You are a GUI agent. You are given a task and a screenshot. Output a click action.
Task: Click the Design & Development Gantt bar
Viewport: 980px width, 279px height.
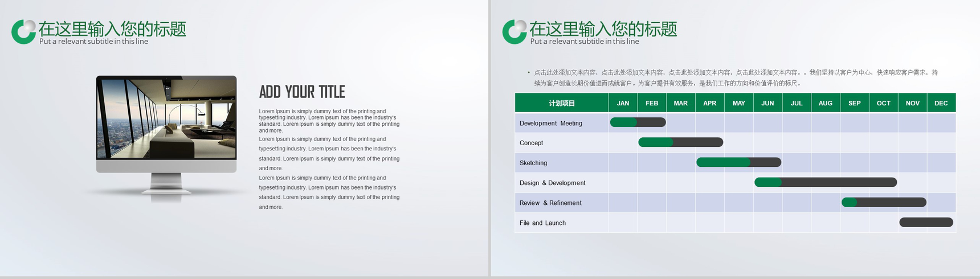click(x=826, y=182)
